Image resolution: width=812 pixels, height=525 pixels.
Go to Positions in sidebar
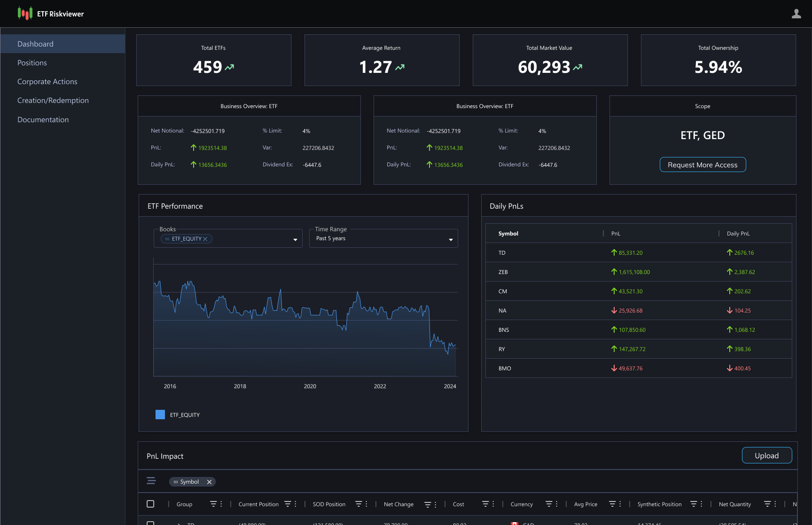coord(32,63)
